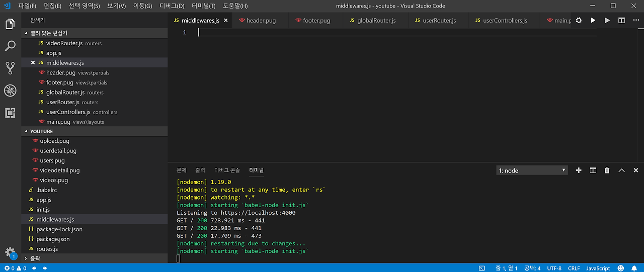
Task: Open the editor more actions menu
Action: pyautogui.click(x=635, y=21)
